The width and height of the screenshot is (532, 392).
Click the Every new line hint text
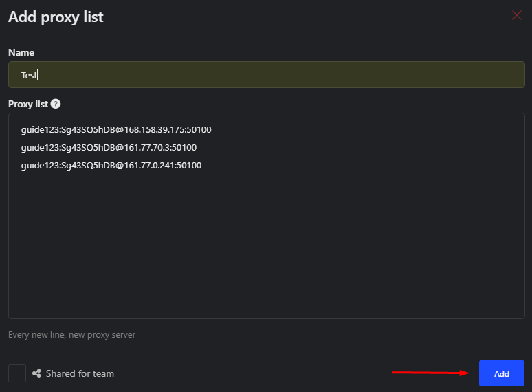[71, 335]
